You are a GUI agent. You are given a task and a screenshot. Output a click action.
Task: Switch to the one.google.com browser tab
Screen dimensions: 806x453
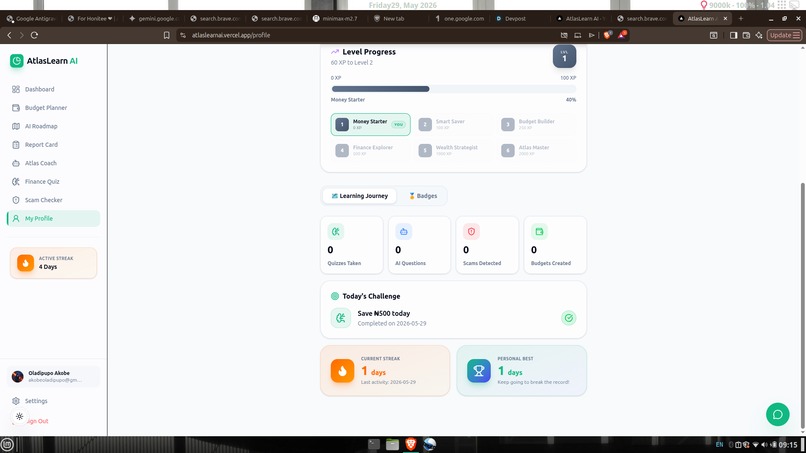click(460, 19)
